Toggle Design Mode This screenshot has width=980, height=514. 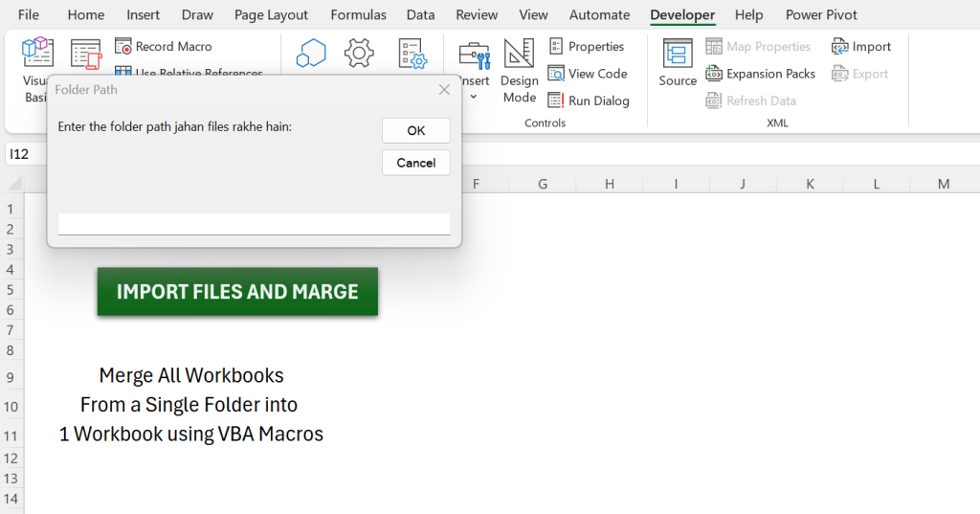[x=520, y=70]
